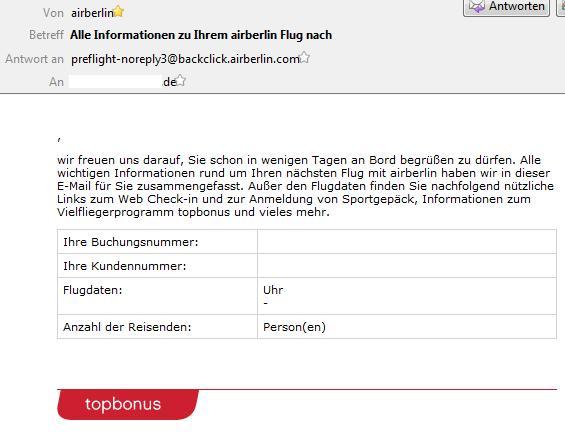565x441 pixels.
Task: Click the Flugdaten label cell
Action: click(157, 296)
